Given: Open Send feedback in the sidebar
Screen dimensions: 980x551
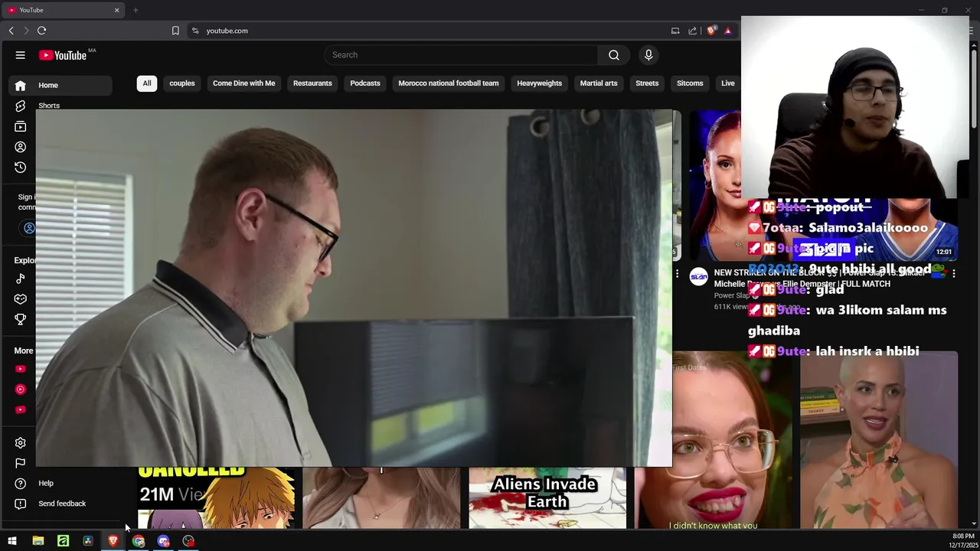Looking at the screenshot, I should coord(60,504).
